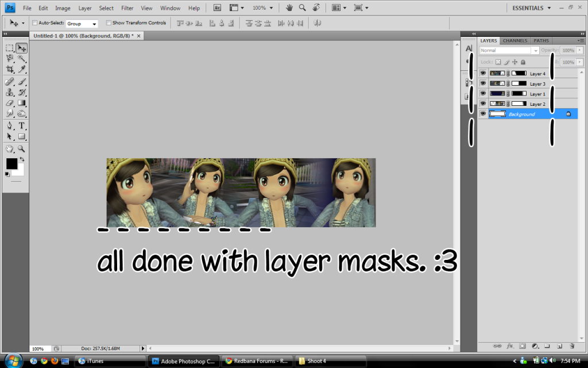Toggle lock transparent pixels
Image resolution: width=588 pixels, height=368 pixels.
click(498, 62)
